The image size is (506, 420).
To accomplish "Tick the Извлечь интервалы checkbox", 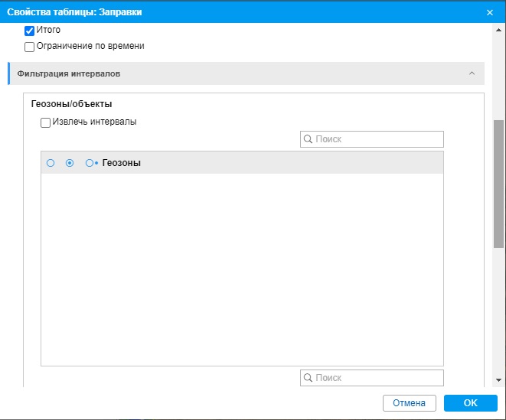I will (46, 122).
